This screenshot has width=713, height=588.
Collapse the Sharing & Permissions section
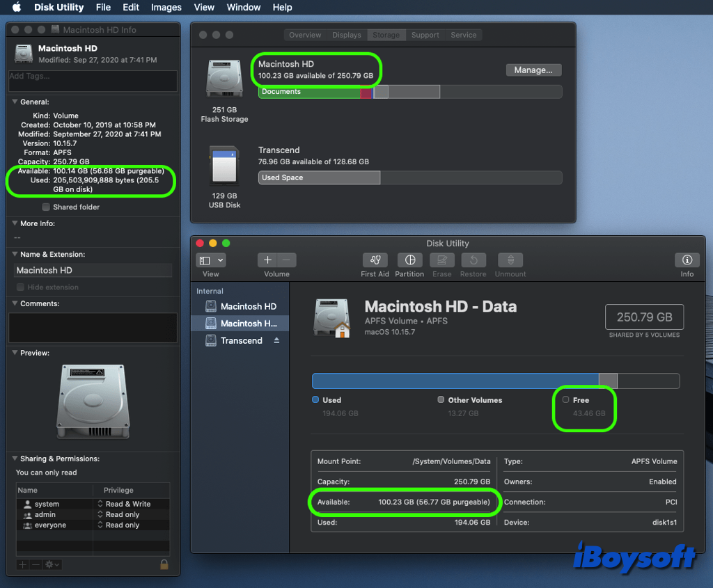tap(15, 459)
